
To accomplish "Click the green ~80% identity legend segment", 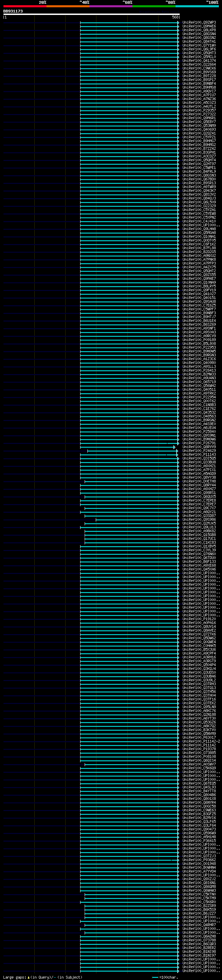I will (x=154, y=6).
